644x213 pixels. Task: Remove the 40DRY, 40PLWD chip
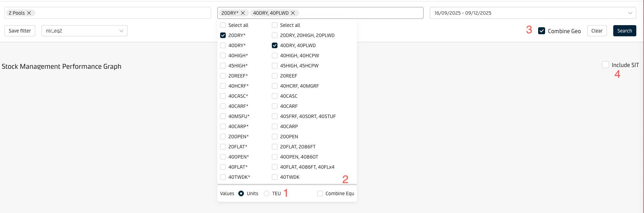(293, 13)
